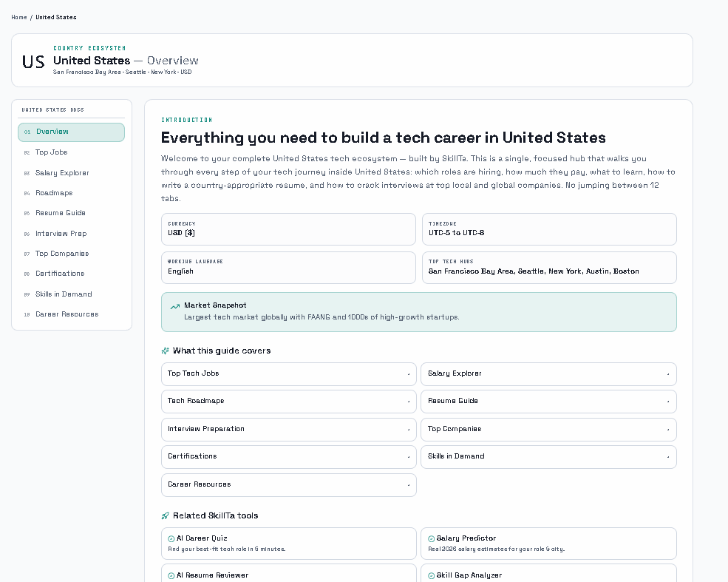This screenshot has width=728, height=582.
Task: Open Top Jobs in the sidebar
Action: [72, 152]
